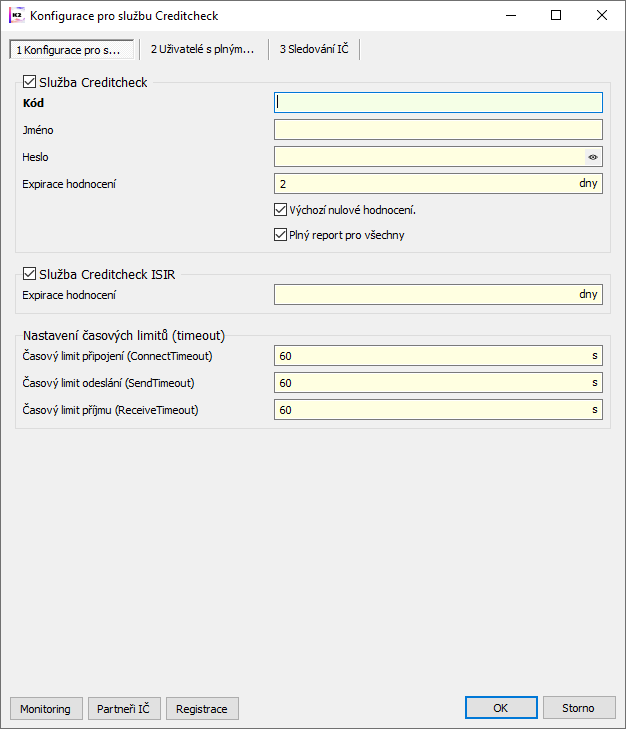This screenshot has height=729, width=626.
Task: Click the Heslo password field
Action: 428,157
